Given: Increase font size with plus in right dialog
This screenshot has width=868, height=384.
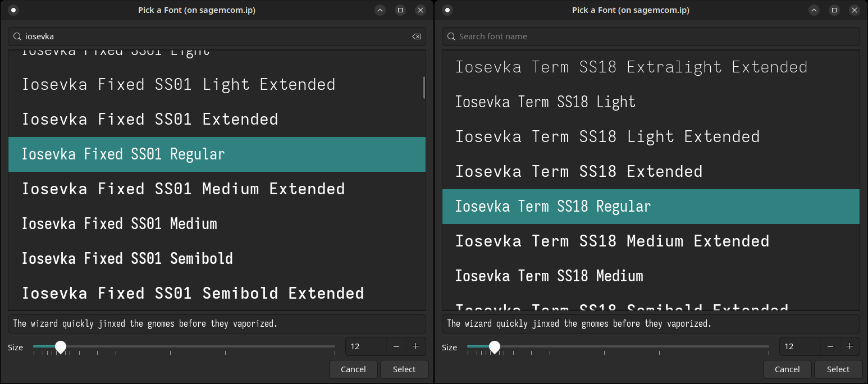Looking at the screenshot, I should point(850,347).
